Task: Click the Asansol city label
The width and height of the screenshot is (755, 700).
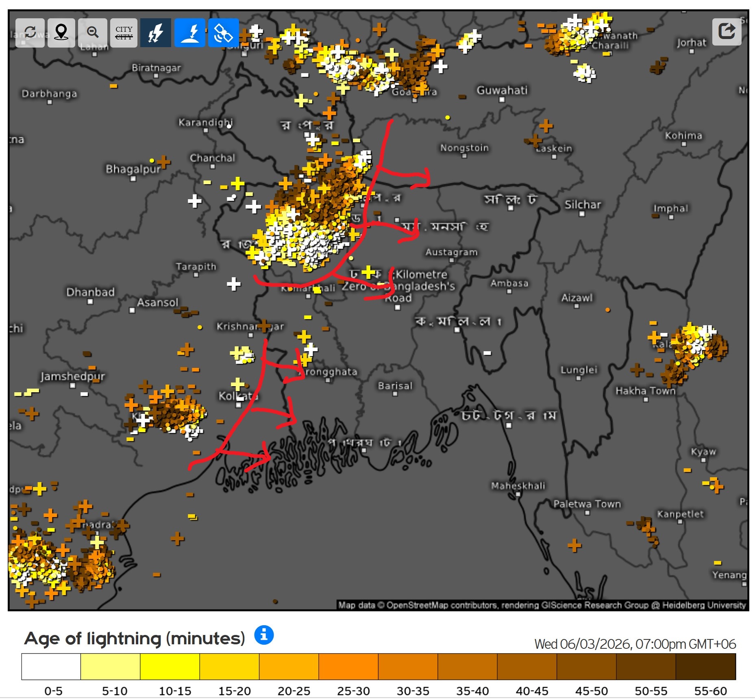Action: tap(158, 302)
